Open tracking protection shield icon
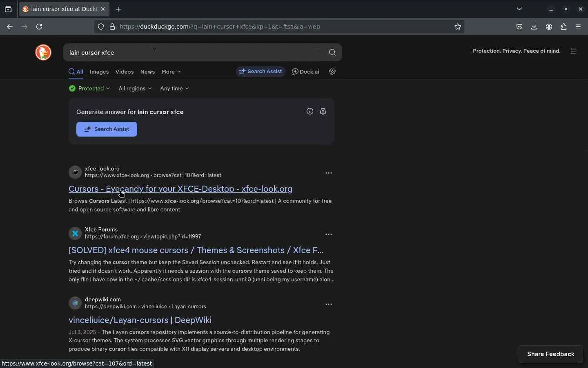Screen dimensions: 588x368 coord(101,27)
